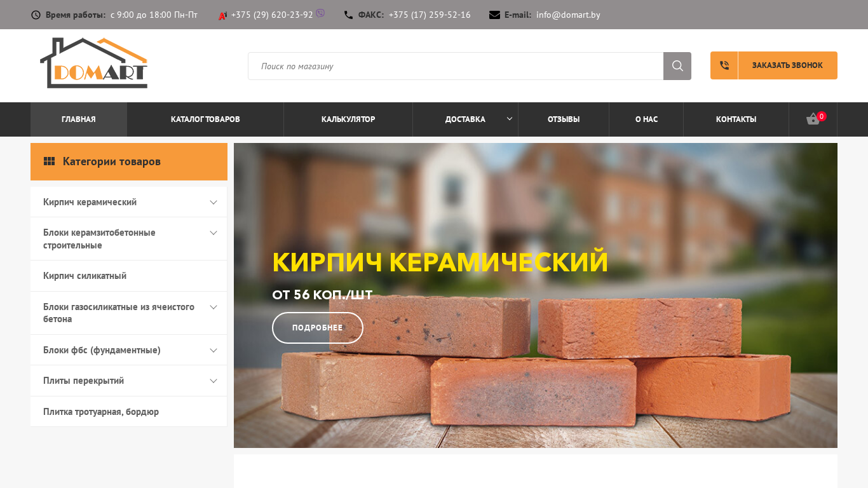Click the Кирпич керамический banner heading

pyautogui.click(x=440, y=262)
